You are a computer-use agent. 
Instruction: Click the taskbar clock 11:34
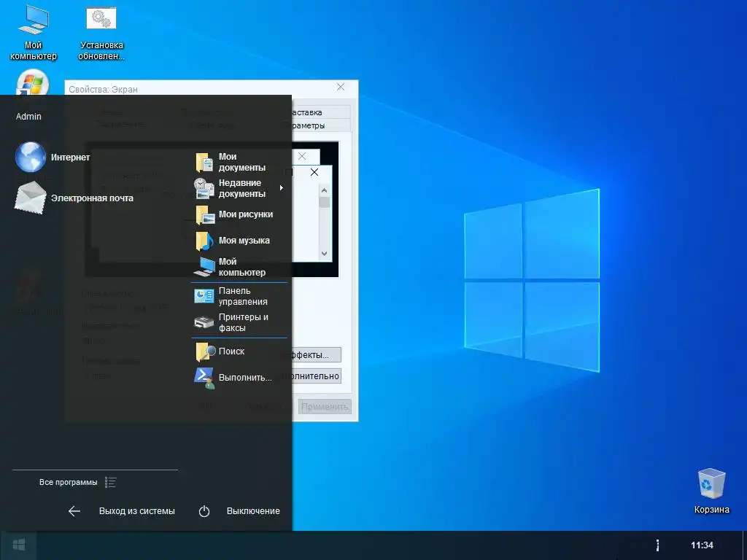tap(703, 545)
